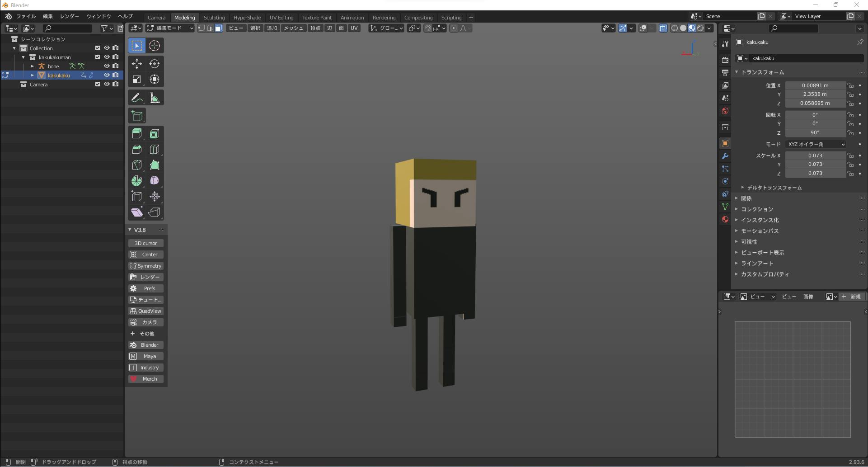Pick the combined Transform tool
868x467 pixels.
[155, 80]
